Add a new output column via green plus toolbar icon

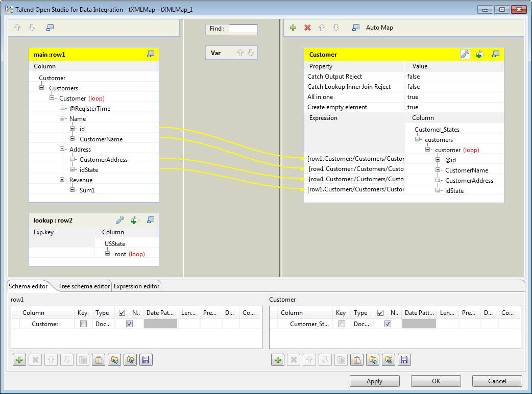tap(293, 28)
